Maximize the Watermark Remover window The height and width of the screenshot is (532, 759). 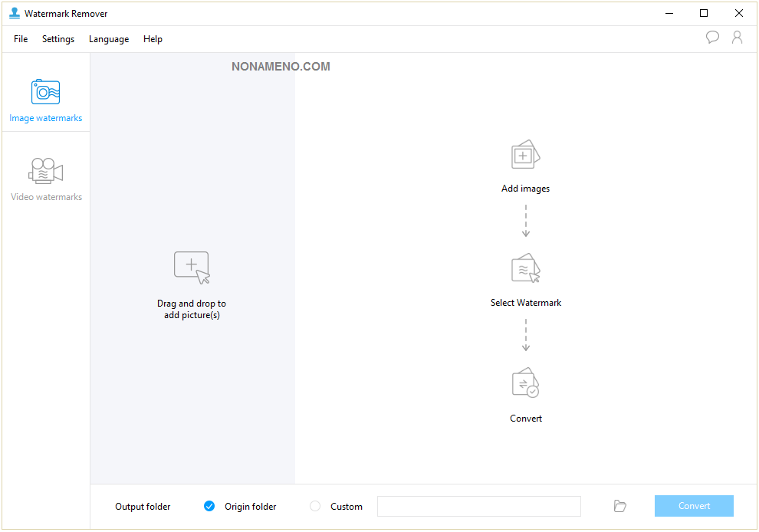(704, 13)
